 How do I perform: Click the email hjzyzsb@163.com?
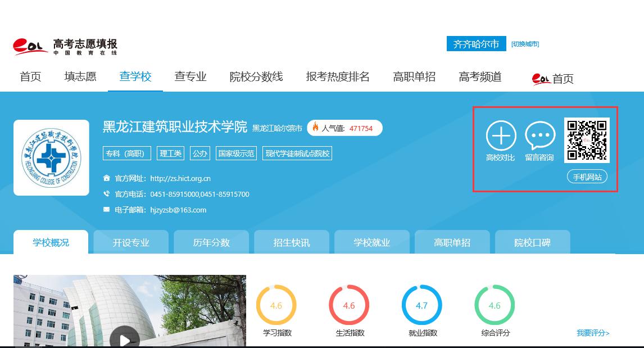[x=178, y=210]
